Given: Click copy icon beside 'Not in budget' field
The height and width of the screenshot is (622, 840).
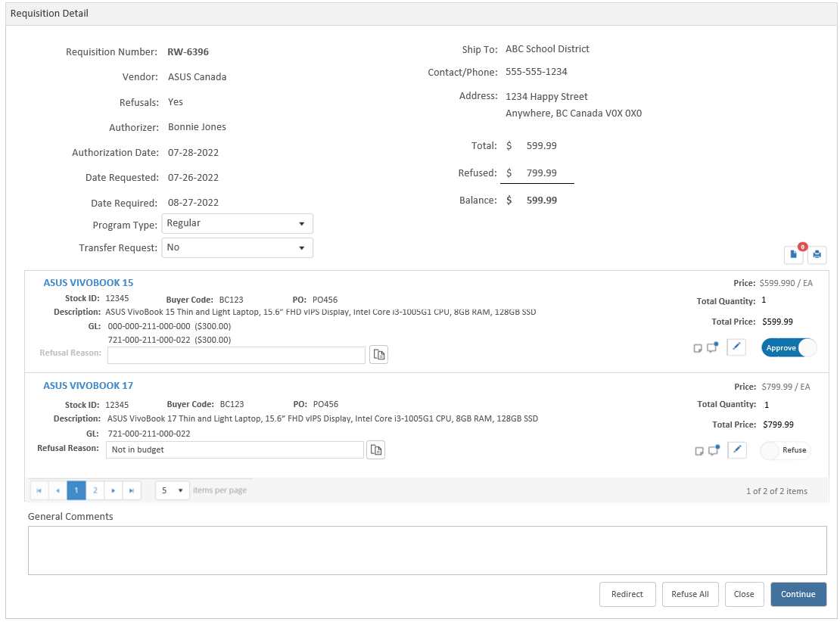Looking at the screenshot, I should [x=376, y=450].
